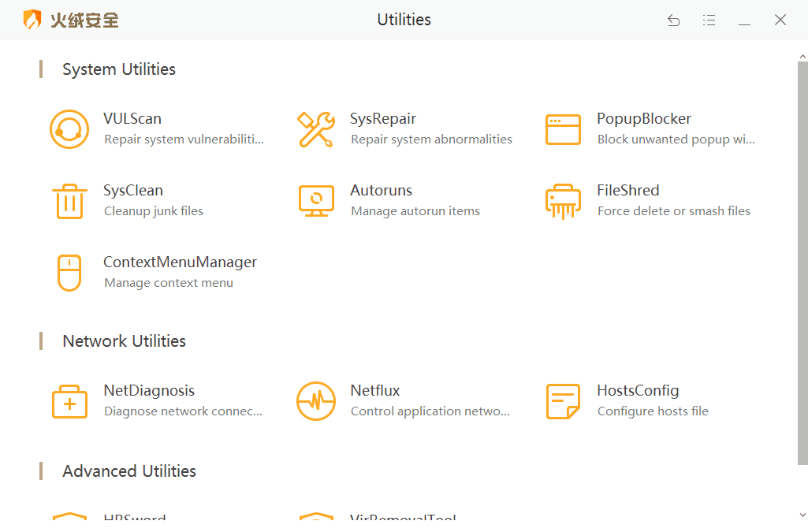Click the "Repair system abnormalities" description
808x532 pixels.
[431, 140]
